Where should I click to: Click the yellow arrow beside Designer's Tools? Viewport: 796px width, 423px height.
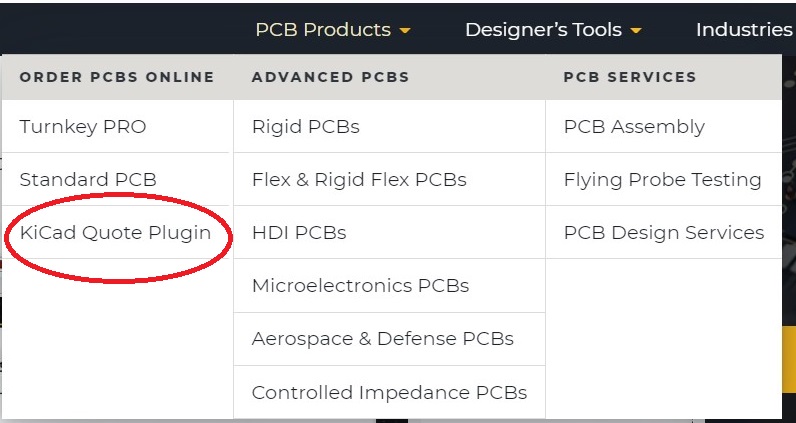pyautogui.click(x=636, y=31)
